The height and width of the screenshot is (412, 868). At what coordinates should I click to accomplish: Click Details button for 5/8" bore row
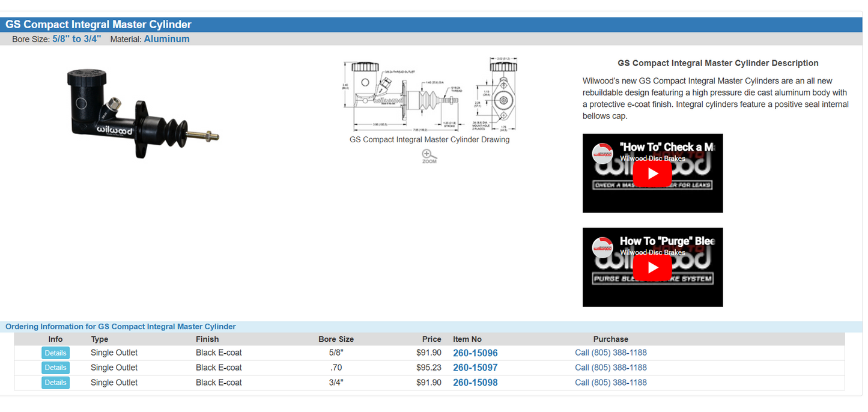point(55,353)
